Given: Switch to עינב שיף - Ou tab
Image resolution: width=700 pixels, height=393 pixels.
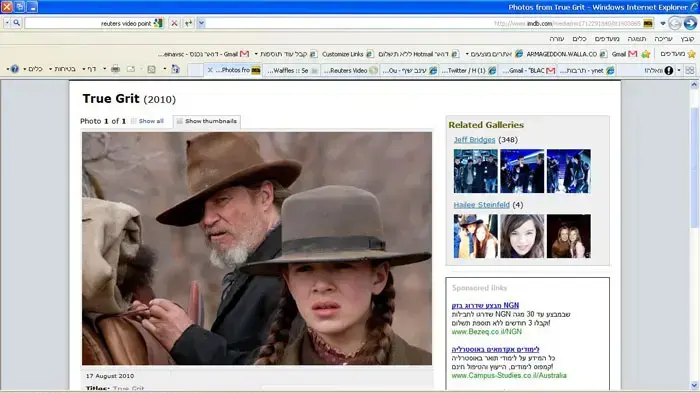Looking at the screenshot, I should click(409, 70).
